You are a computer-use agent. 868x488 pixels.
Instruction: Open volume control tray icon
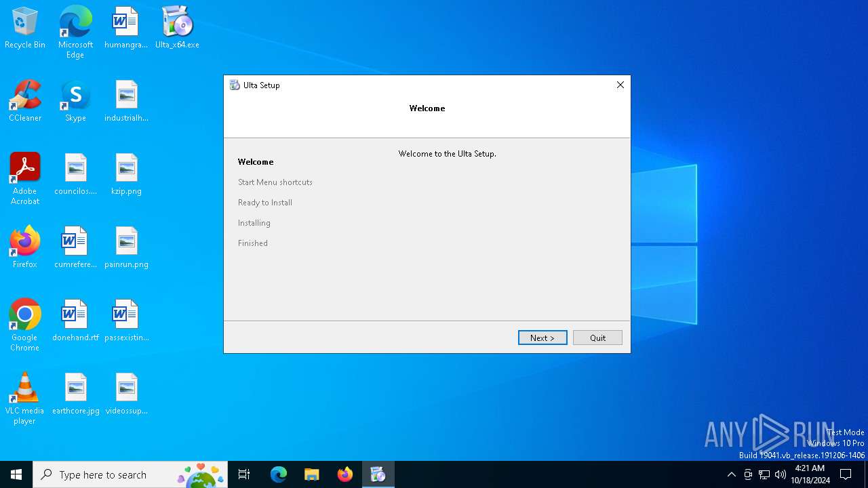click(781, 474)
